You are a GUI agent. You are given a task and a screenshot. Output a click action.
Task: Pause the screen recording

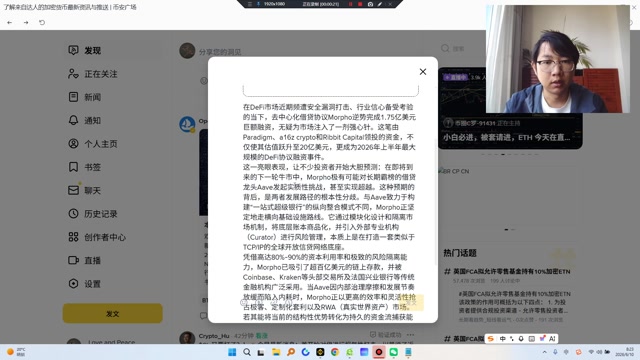point(350,4)
